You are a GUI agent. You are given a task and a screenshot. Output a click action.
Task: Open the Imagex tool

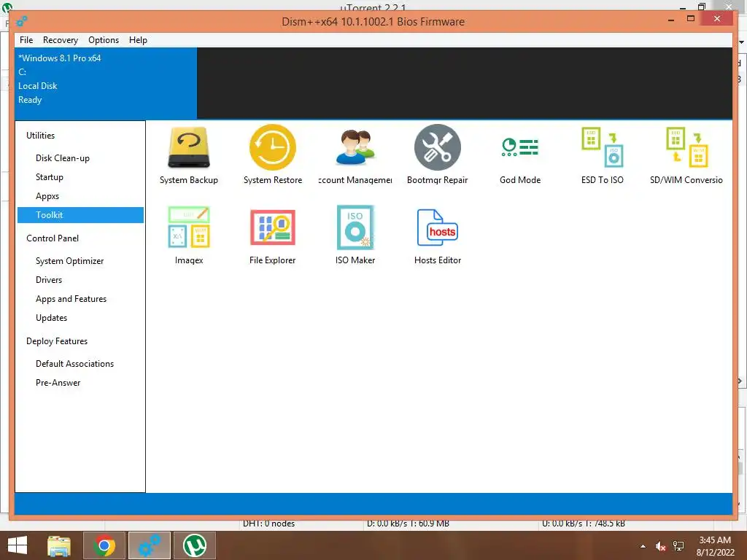point(189,236)
